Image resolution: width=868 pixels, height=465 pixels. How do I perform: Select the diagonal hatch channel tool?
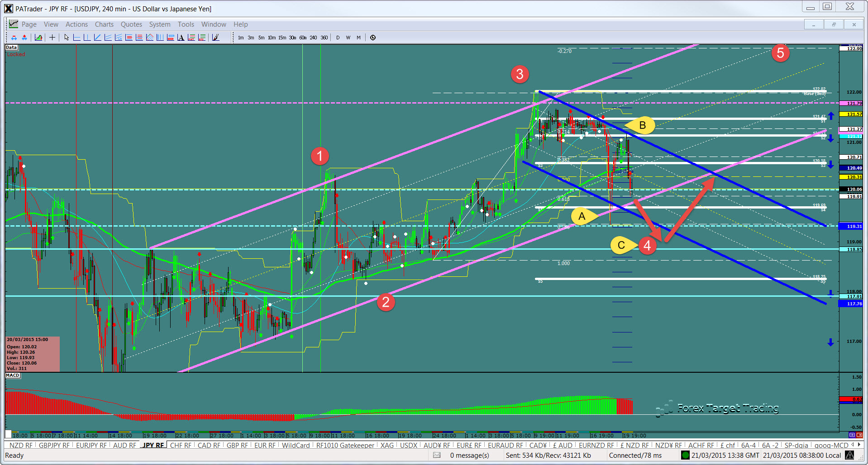(x=150, y=38)
